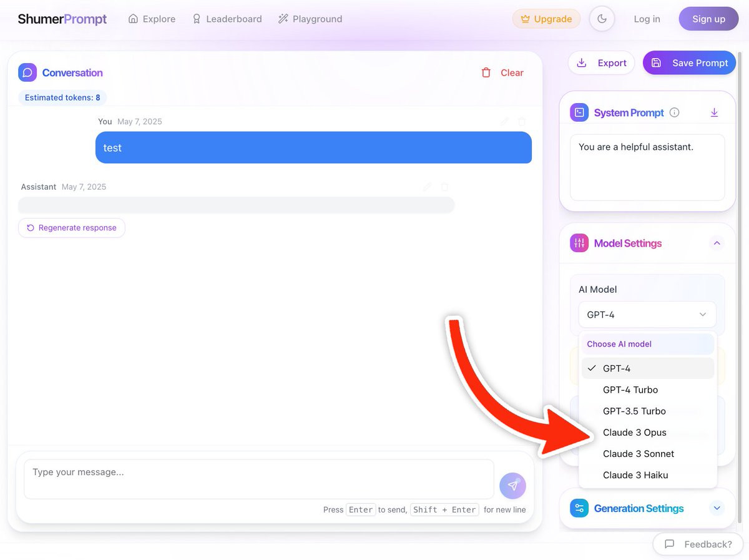This screenshot has height=560, width=749.
Task: Collapse the Model Settings section
Action: tap(717, 243)
